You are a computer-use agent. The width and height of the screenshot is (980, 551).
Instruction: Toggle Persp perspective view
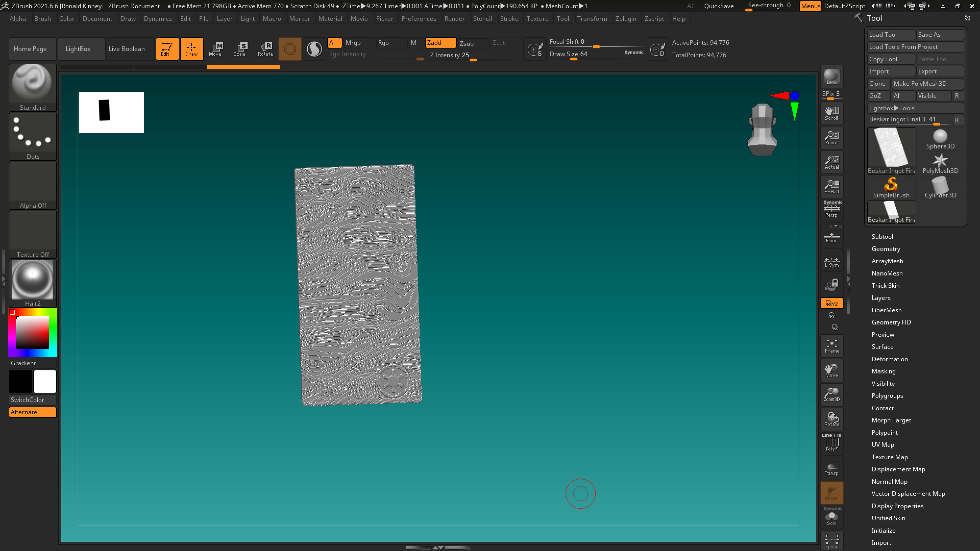click(x=832, y=211)
